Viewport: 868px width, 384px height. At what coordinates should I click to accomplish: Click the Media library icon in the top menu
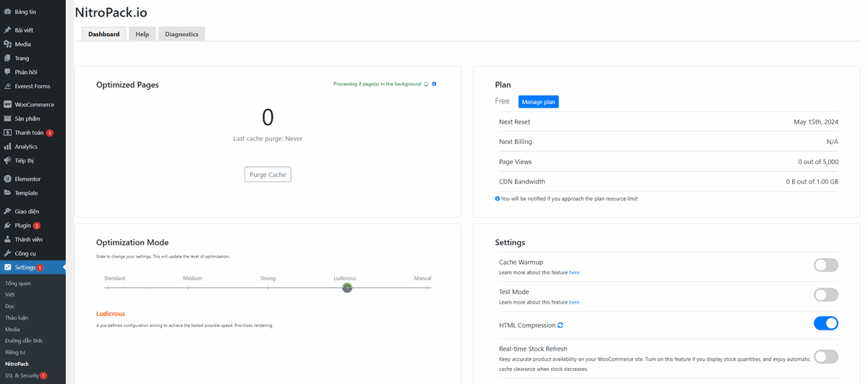tap(7, 44)
